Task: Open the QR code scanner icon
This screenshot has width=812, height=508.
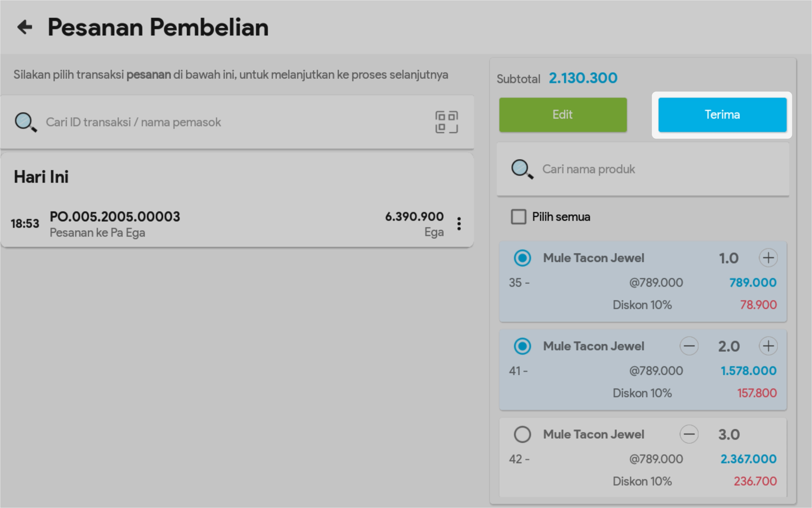Action: coord(446,122)
